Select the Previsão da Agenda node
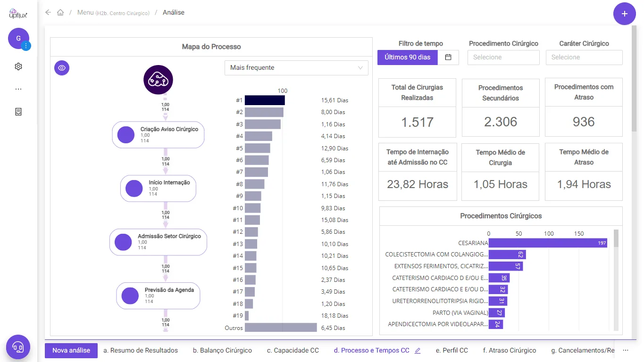 (x=158, y=296)
